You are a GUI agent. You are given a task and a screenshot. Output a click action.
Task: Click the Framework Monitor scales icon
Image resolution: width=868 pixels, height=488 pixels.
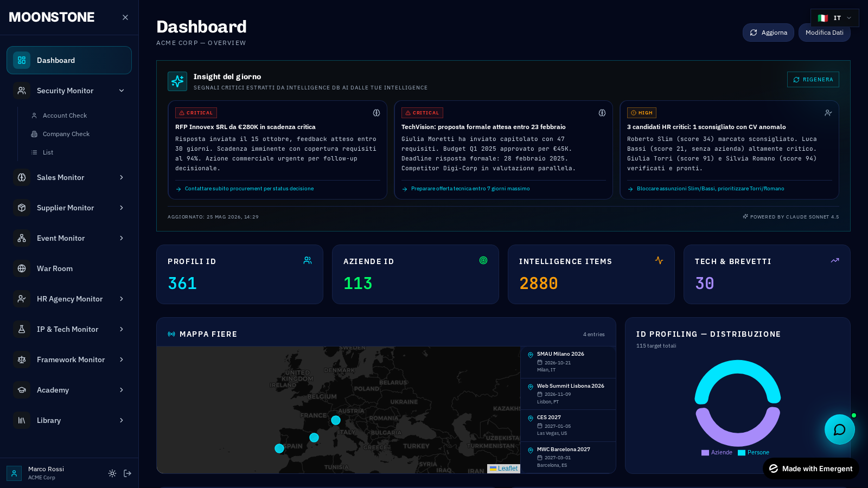22,359
